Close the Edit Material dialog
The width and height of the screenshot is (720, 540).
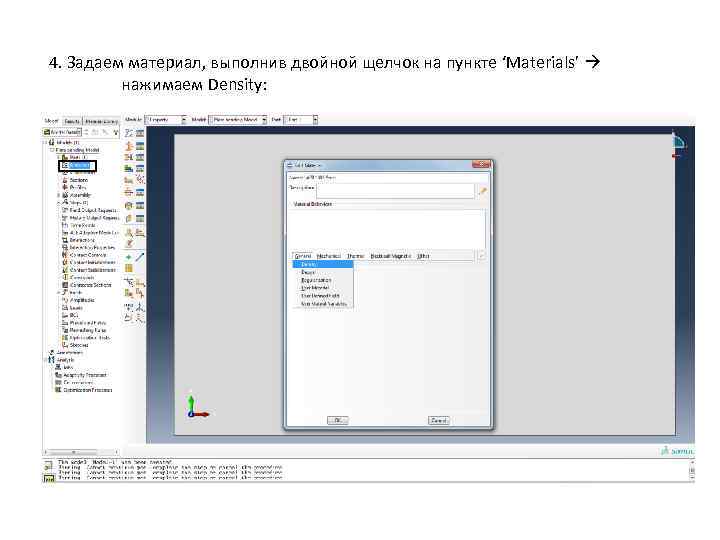pos(481,164)
